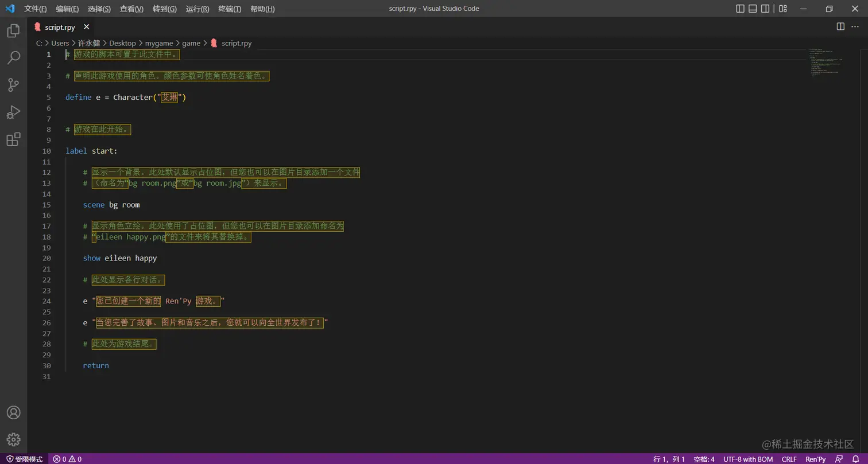Image resolution: width=868 pixels, height=464 pixels.
Task: Open the 转到(G) menu
Action: pos(165,9)
